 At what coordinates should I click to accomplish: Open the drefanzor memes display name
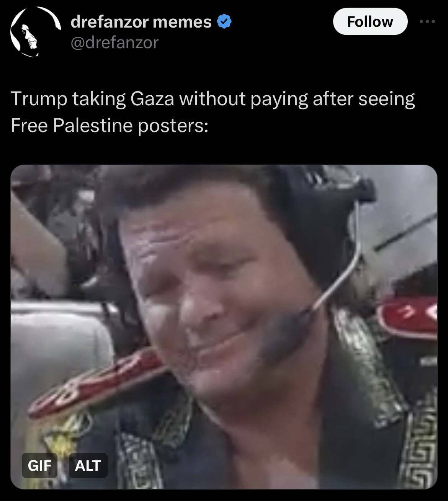point(141,22)
